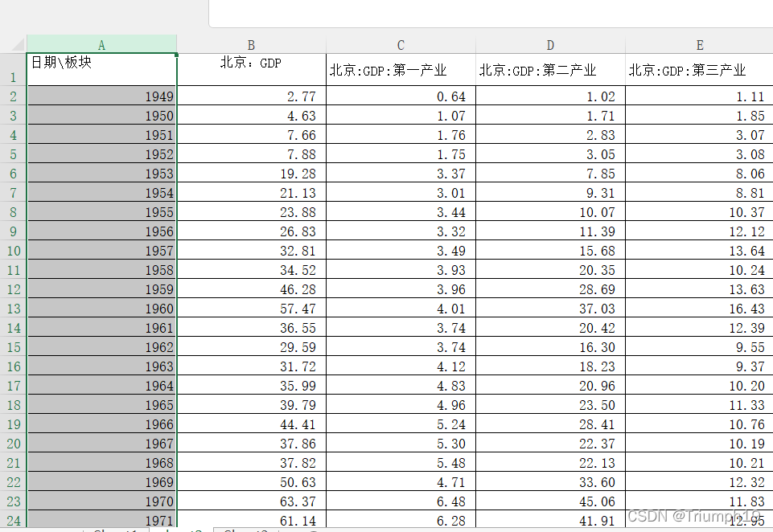Select row 19 header
Viewport: 773px width, 532px height.
14,424
